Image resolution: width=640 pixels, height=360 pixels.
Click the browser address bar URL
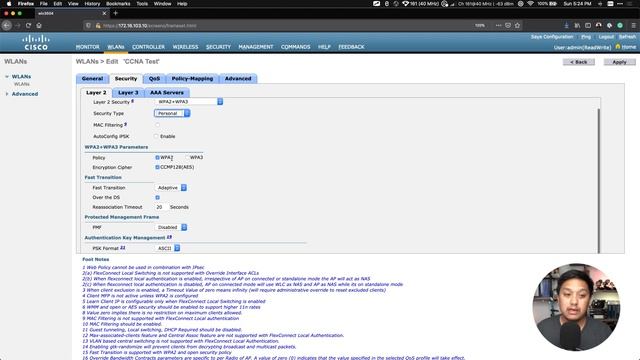149,25
